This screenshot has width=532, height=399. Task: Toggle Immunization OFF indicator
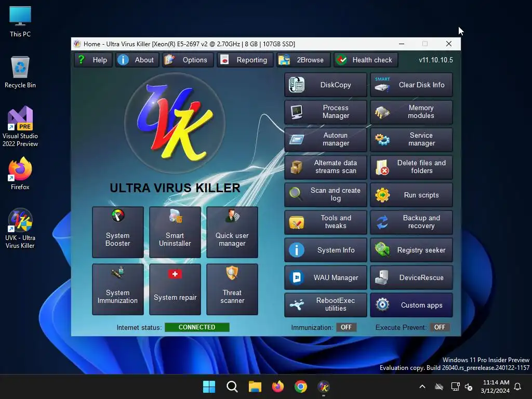[346, 327]
